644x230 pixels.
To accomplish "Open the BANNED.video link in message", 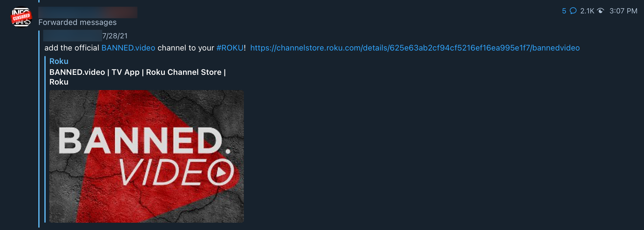I will pyautogui.click(x=128, y=48).
